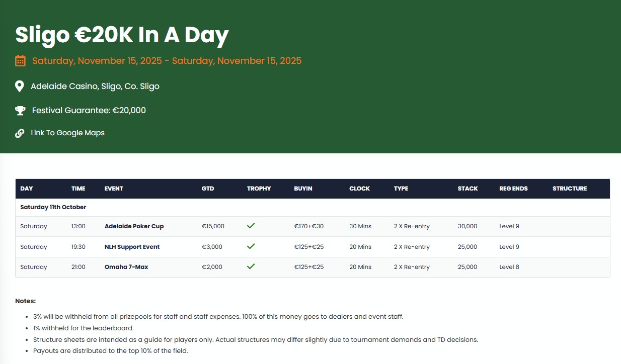
Task: Click the Omaha 7-Max trophy checkmark
Action: click(x=251, y=267)
